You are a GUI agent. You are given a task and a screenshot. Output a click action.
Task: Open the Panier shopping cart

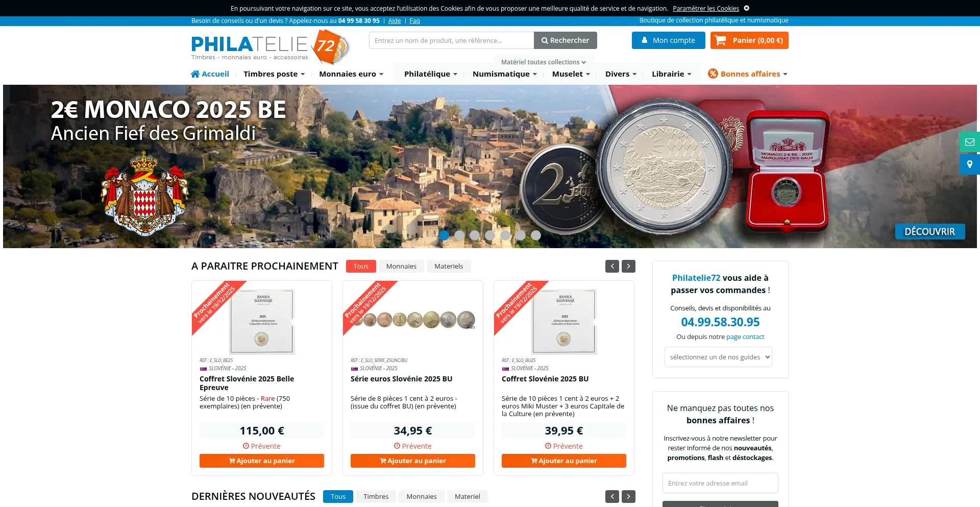(x=749, y=40)
